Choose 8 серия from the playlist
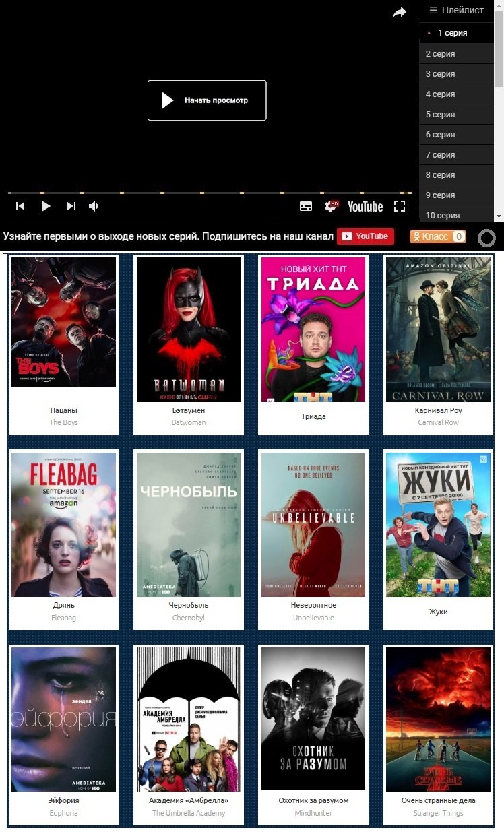This screenshot has height=834, width=504. [x=456, y=175]
